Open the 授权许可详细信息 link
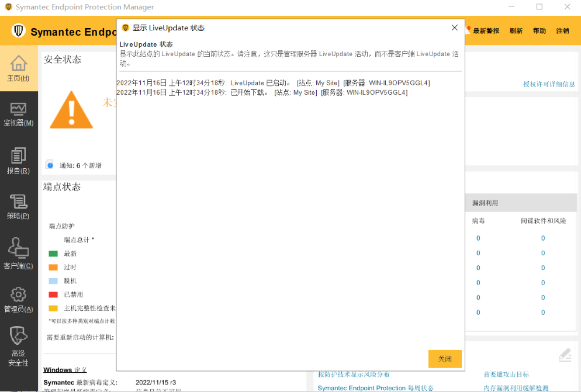Image resolution: width=581 pixels, height=392 pixels. (x=549, y=84)
